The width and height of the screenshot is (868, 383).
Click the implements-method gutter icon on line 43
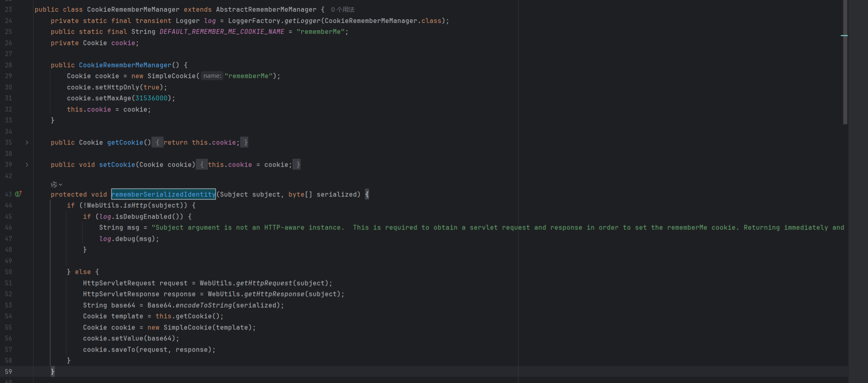(18, 194)
